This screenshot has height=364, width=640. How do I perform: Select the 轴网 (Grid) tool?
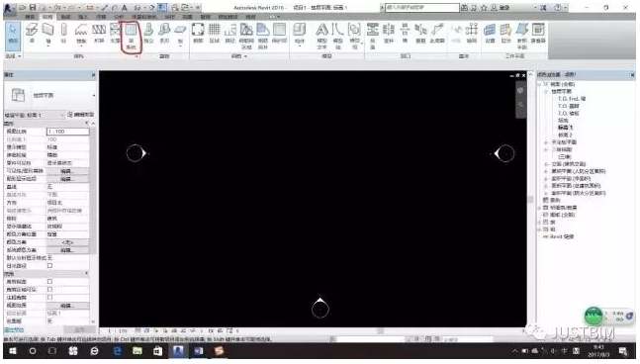tap(472, 33)
